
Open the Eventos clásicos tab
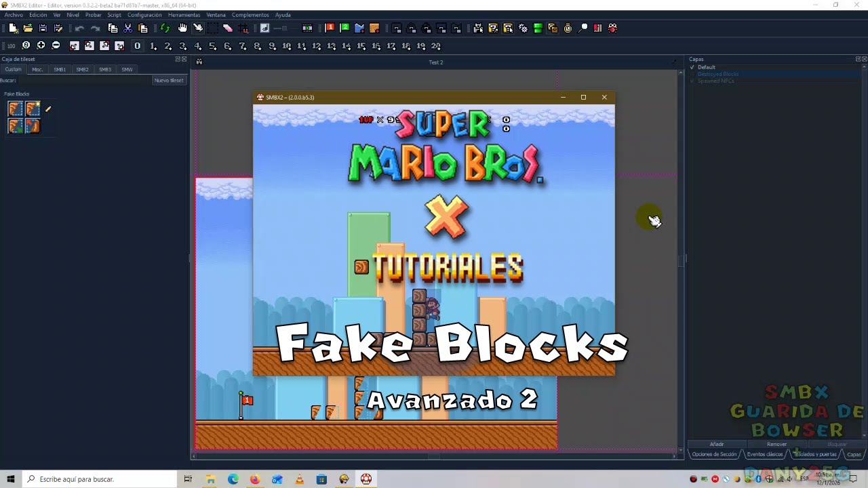765,454
